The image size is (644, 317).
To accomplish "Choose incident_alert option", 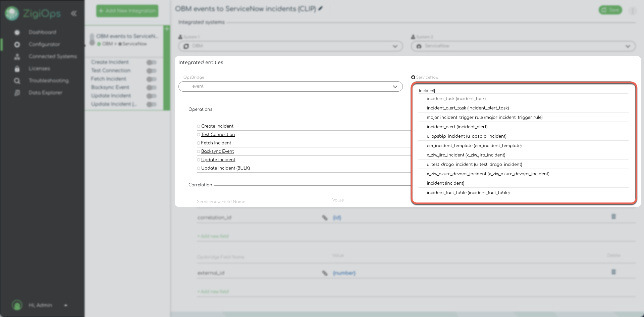I will click(523, 127).
